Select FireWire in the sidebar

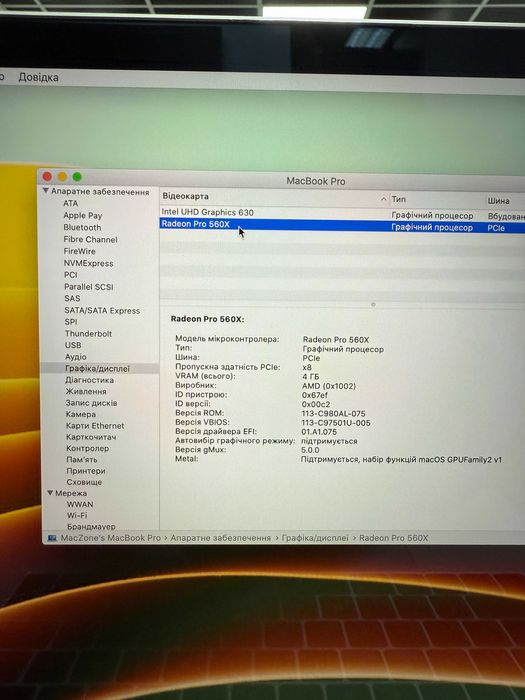tap(79, 251)
